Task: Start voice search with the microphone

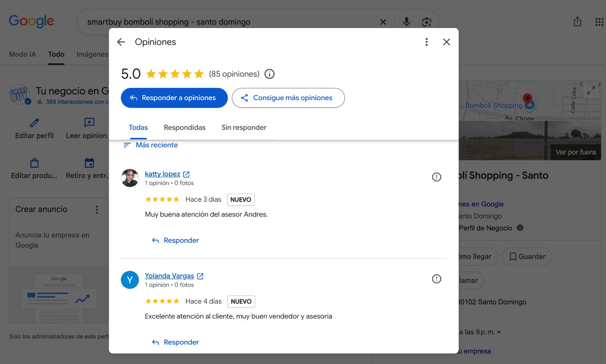Action: 406,22
